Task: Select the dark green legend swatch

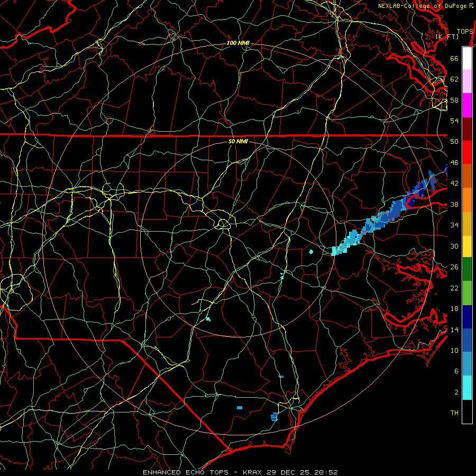Action: tap(467, 269)
